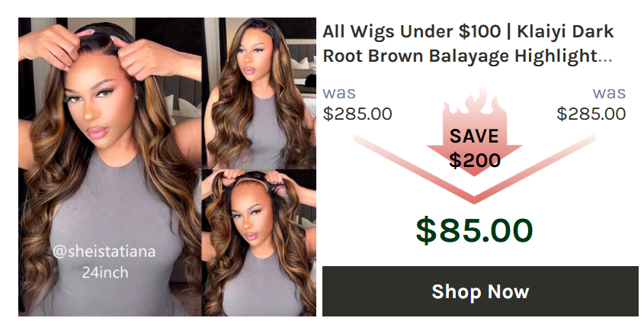Click the 24inch label on the photo
Screen dimensions: 644x334
(x=105, y=272)
